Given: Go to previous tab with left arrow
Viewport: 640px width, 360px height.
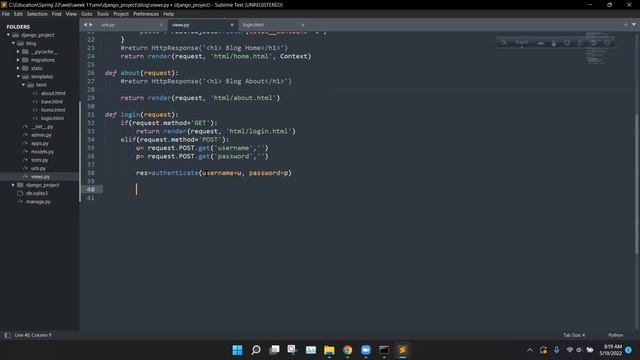Looking at the screenshot, I should click(x=85, y=25).
